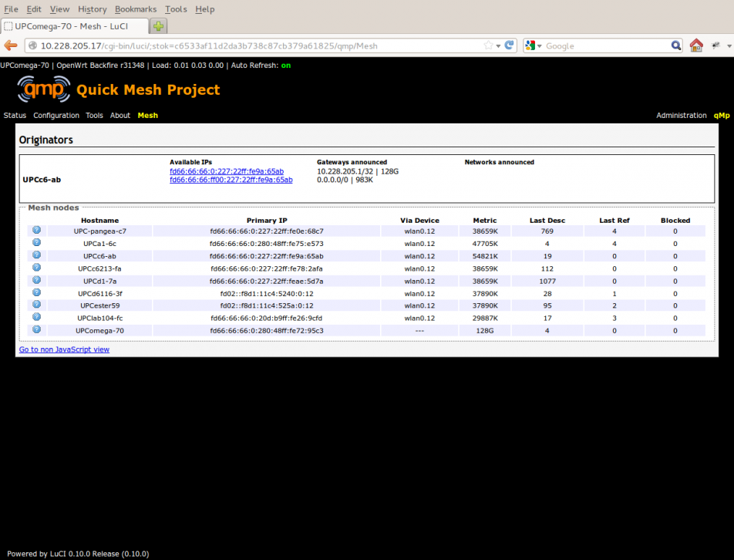The image size is (734, 560).
Task: Click the info icon for UPCd6116-3f
Action: [36, 292]
